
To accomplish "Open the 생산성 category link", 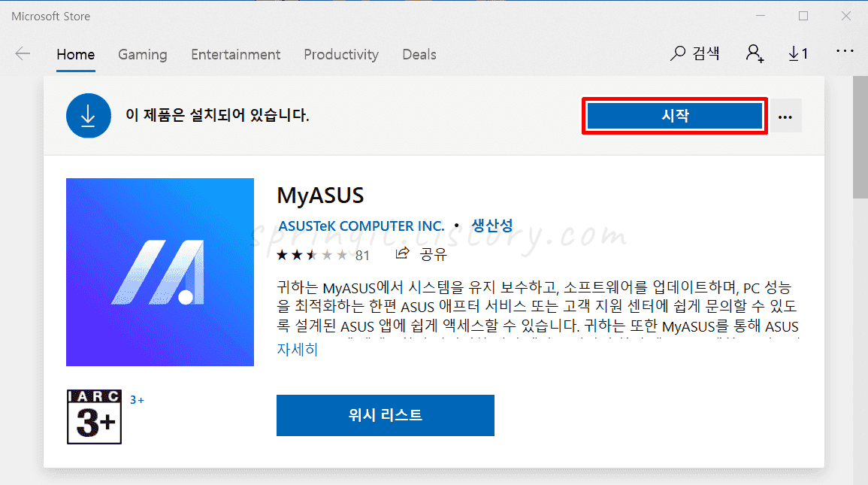I will click(492, 226).
